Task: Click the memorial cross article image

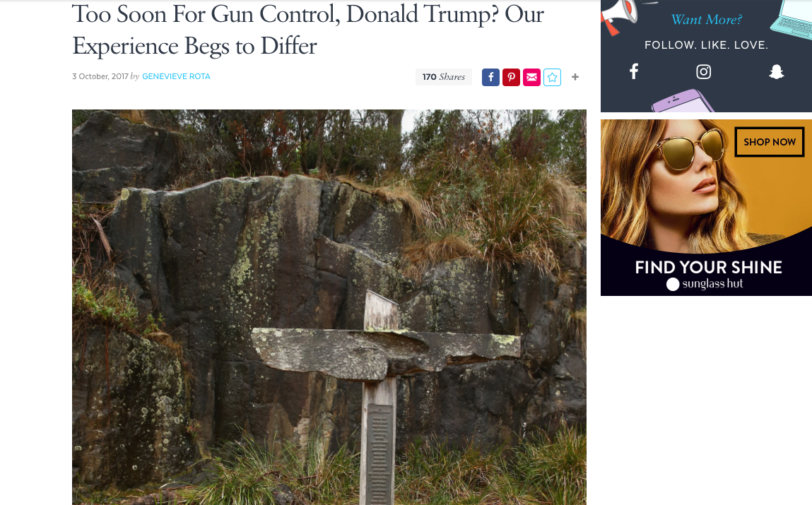Action: click(x=329, y=307)
